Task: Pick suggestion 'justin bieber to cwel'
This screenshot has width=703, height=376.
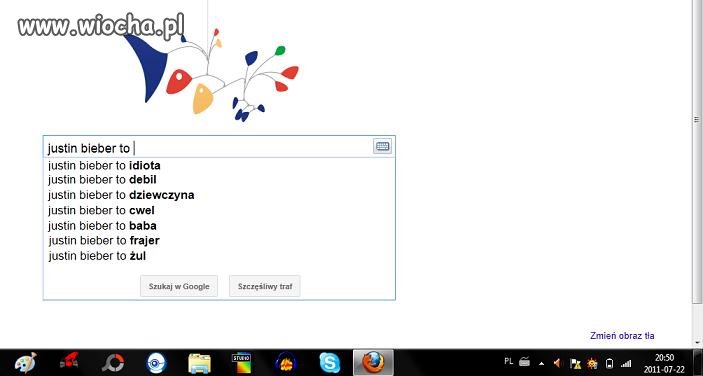Action: (x=219, y=210)
